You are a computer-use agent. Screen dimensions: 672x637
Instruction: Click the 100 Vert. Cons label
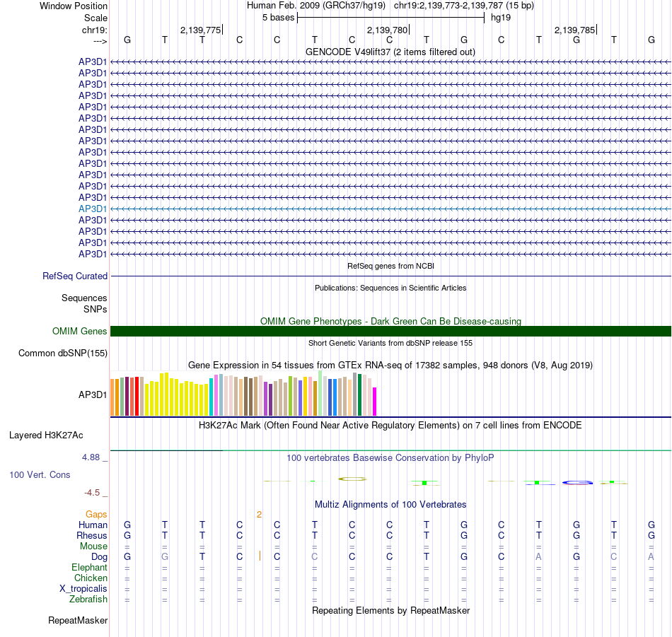tap(40, 474)
